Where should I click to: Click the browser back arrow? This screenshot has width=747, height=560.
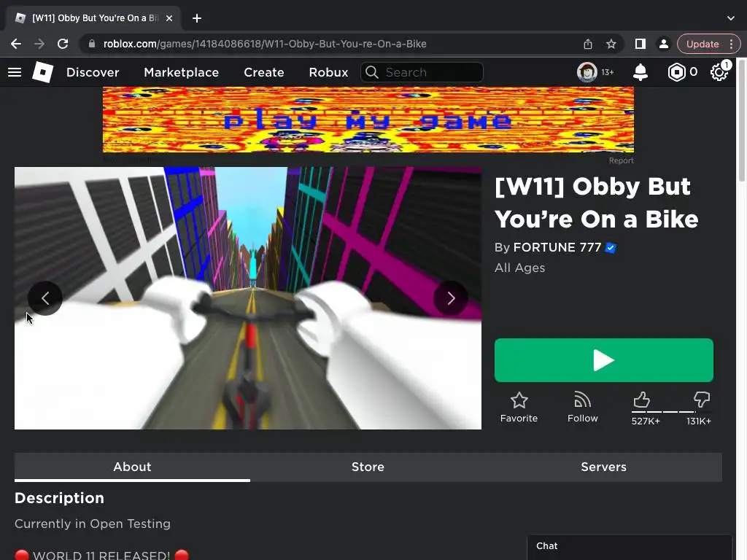tap(16, 44)
